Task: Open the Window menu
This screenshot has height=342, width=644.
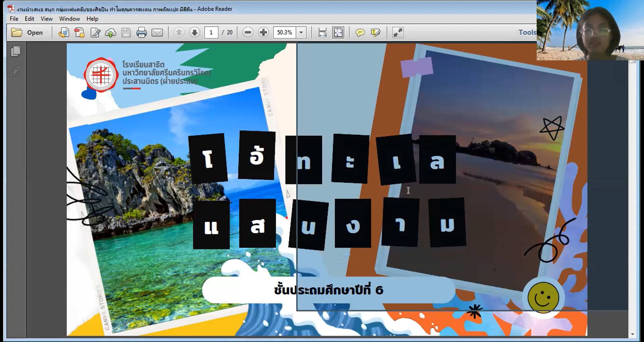Action: 69,19
